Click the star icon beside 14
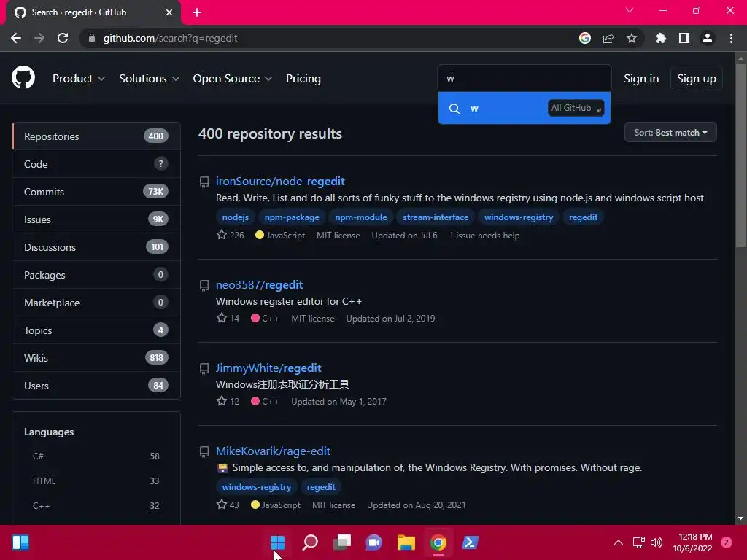This screenshot has height=560, width=747. 222,318
